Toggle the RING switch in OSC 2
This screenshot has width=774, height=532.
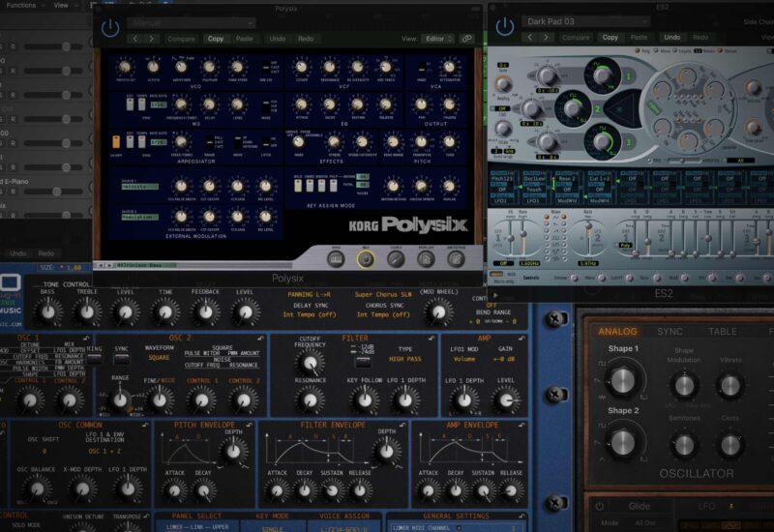(x=94, y=359)
